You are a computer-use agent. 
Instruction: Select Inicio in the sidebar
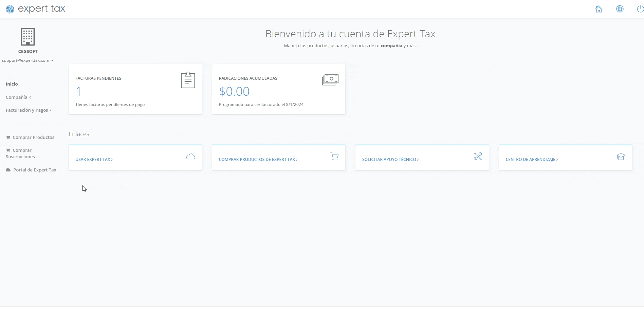pyautogui.click(x=12, y=84)
